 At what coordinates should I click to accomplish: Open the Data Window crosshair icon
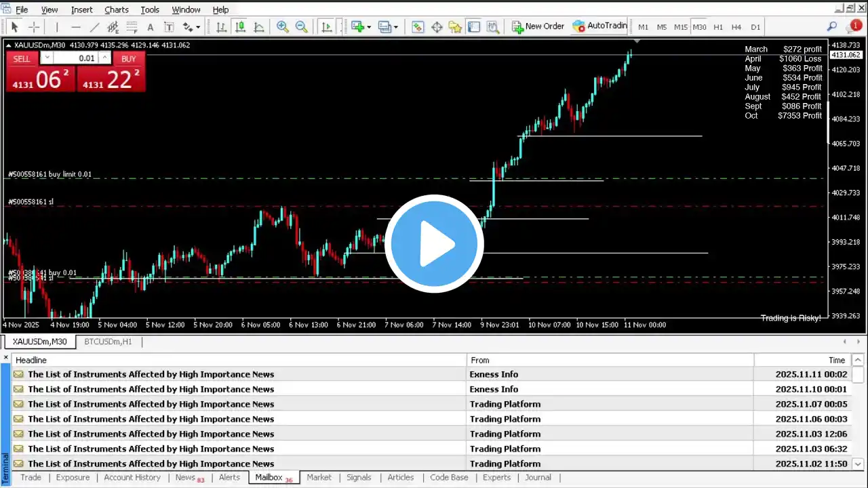pos(437,27)
